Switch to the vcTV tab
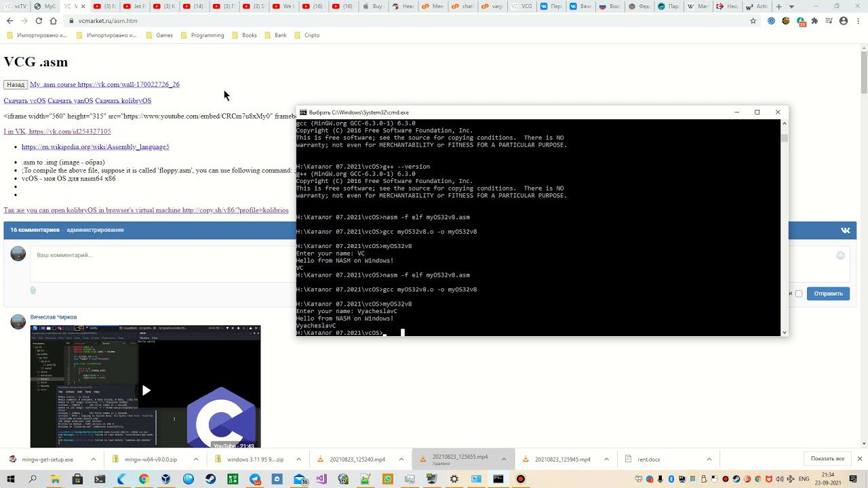Image resolution: width=868 pixels, height=488 pixels. [x=16, y=6]
